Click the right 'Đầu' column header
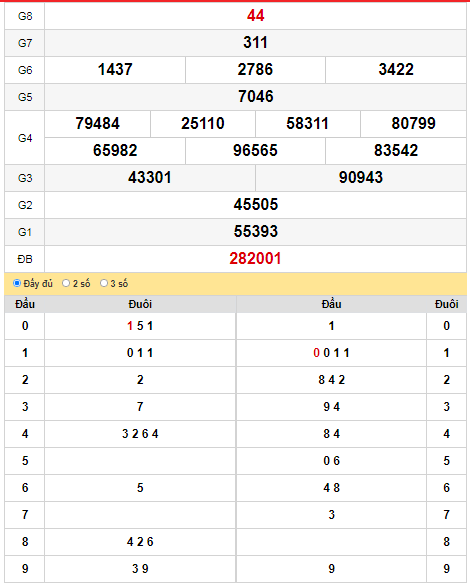The height and width of the screenshot is (586, 470). pyautogui.click(x=331, y=304)
